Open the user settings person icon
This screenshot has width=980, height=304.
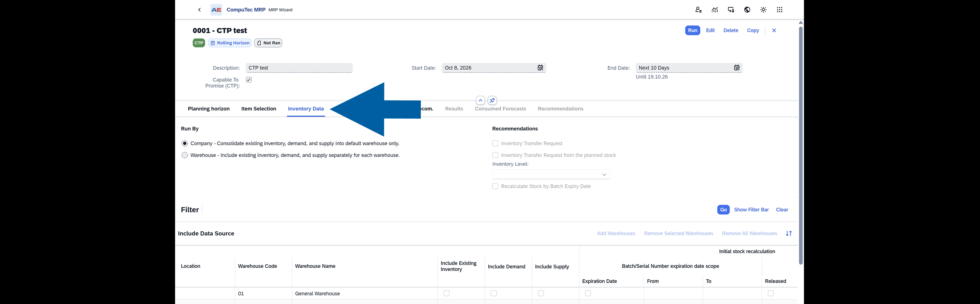[699, 10]
